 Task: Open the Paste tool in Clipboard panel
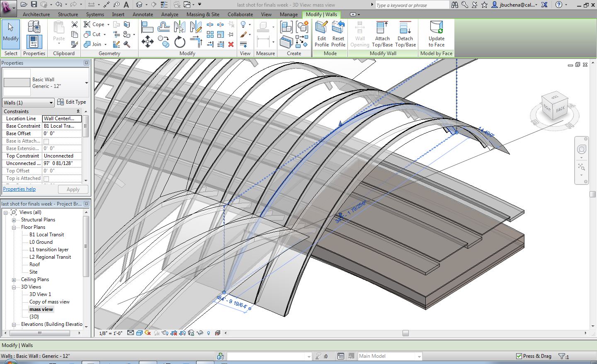coord(59,32)
